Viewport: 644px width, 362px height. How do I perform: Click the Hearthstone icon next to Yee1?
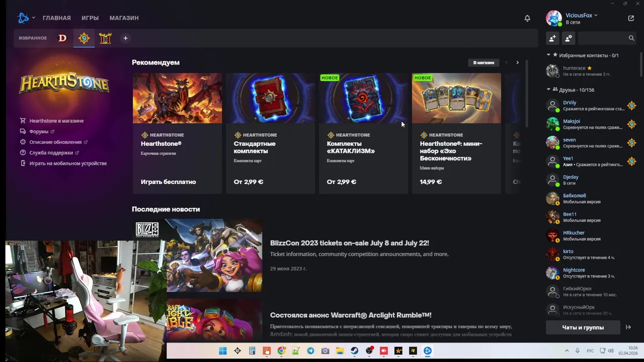point(631,161)
